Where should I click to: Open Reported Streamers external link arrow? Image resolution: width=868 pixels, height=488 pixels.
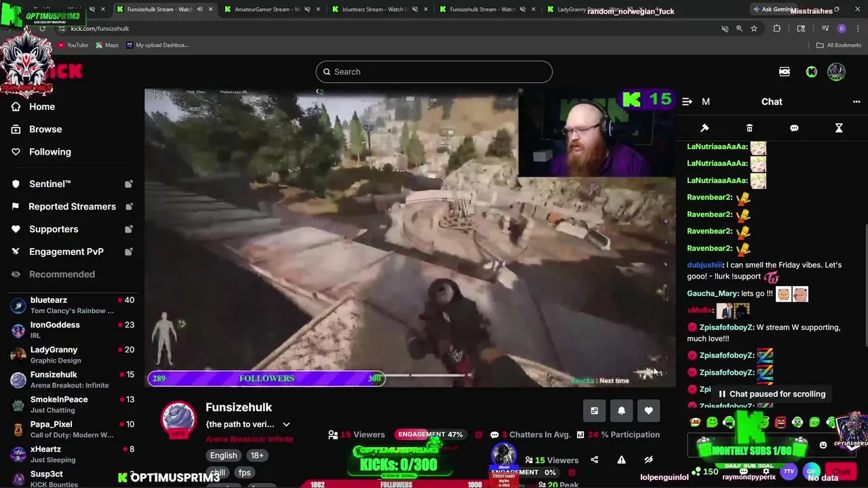click(129, 206)
